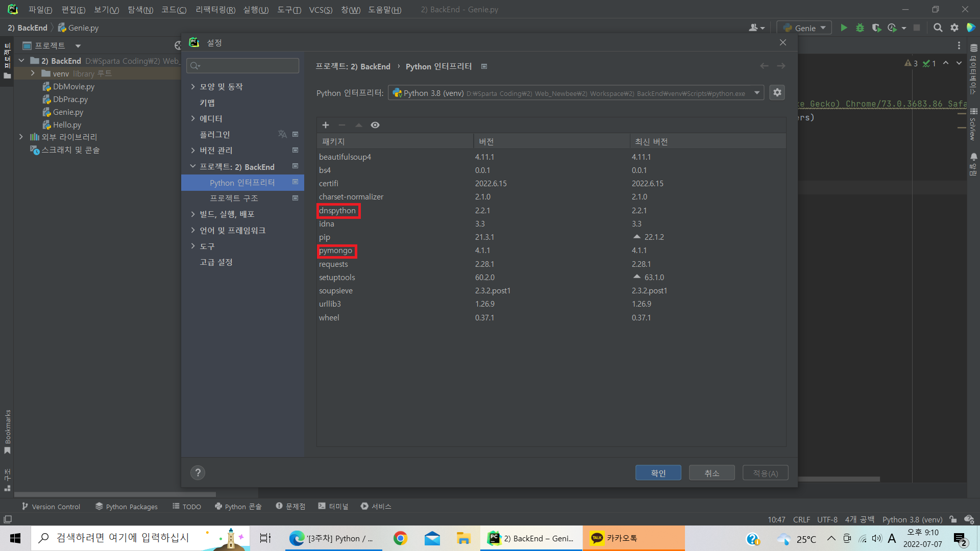This screenshot has height=551, width=980.
Task: Open the Python Packages tool window
Action: (127, 507)
